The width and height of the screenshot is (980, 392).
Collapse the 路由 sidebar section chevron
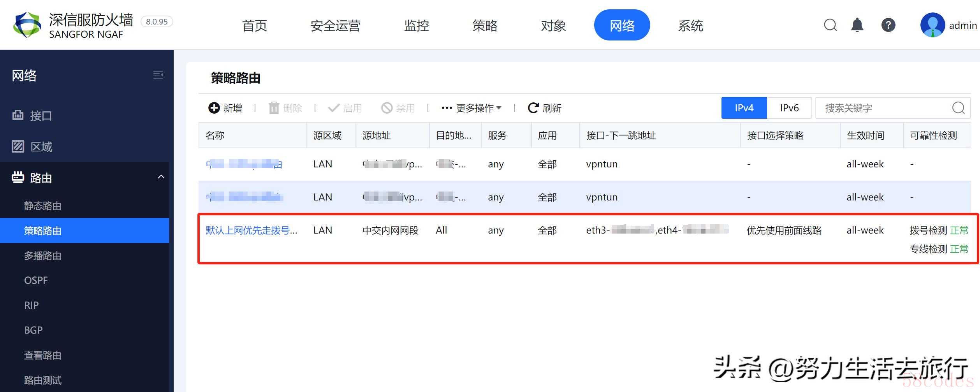coord(161,178)
